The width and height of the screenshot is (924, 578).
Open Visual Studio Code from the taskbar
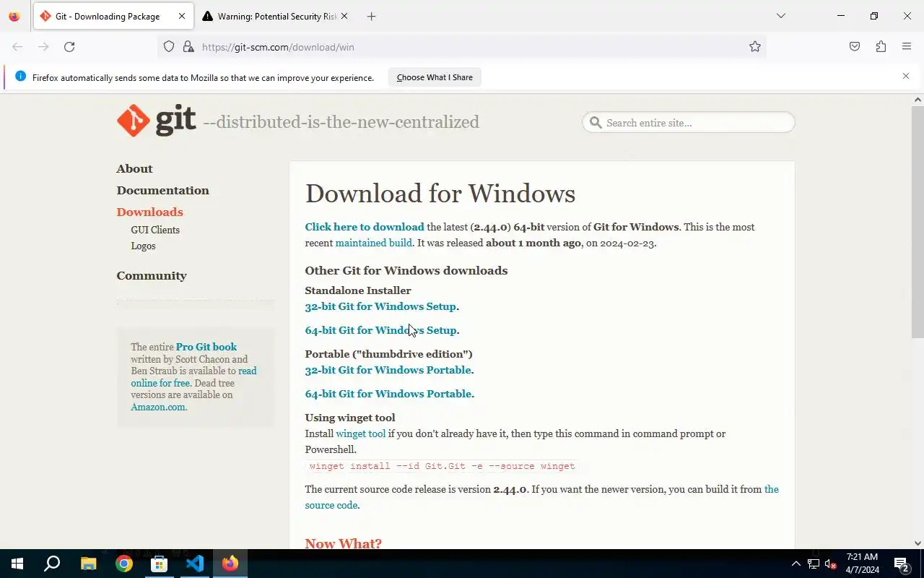point(195,564)
